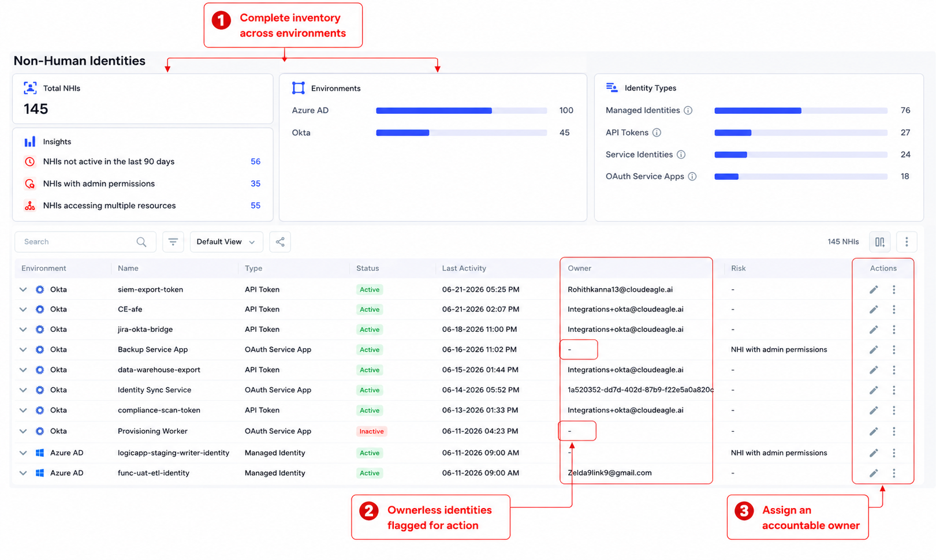This screenshot has width=936, height=560.
Task: Edit the Backup Service App row
Action: pos(874,350)
